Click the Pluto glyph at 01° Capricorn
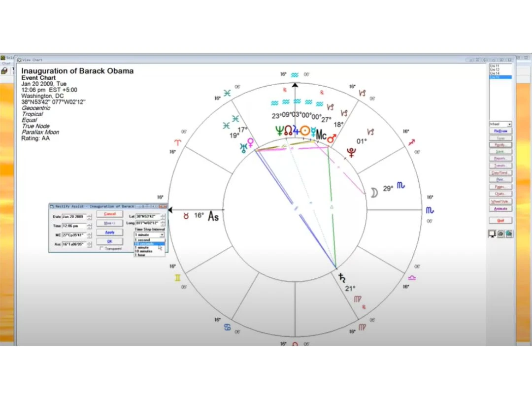Screen dimensions: 532x399 (352, 152)
